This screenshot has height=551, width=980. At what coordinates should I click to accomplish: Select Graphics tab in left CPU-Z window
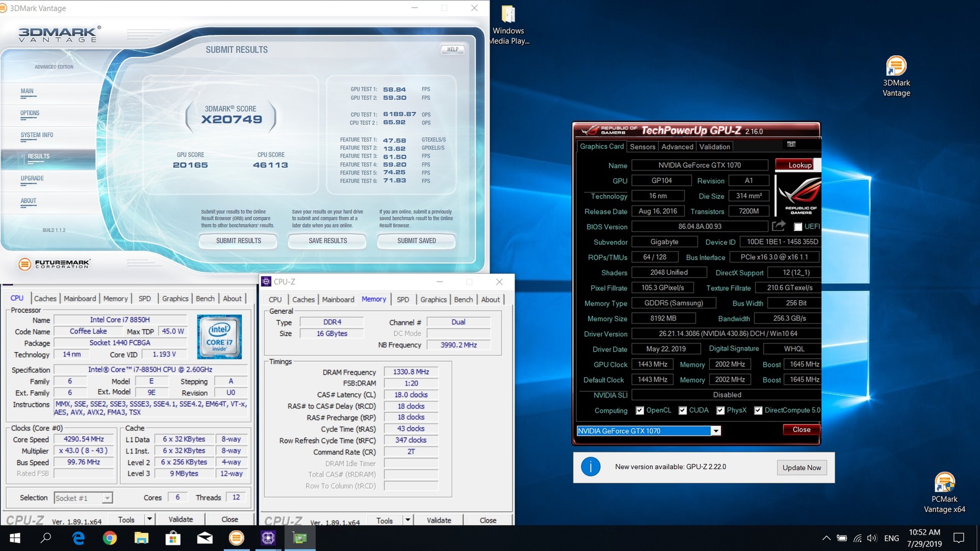tap(175, 298)
